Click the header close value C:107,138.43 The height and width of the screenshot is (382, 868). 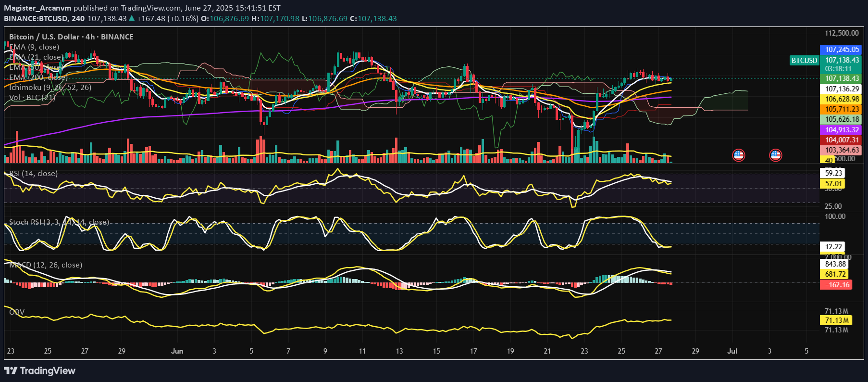[x=373, y=18]
